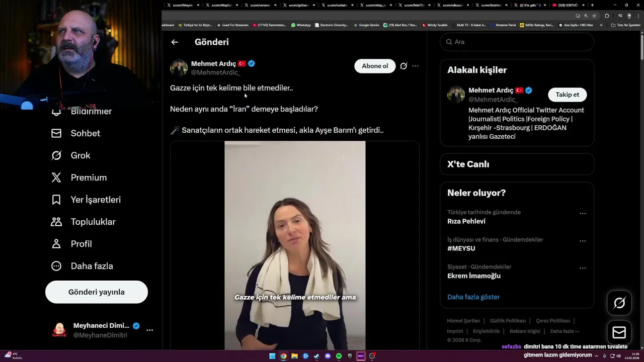Expand footer Daha fazla menu
The height and width of the screenshot is (362, 644).
point(565,331)
